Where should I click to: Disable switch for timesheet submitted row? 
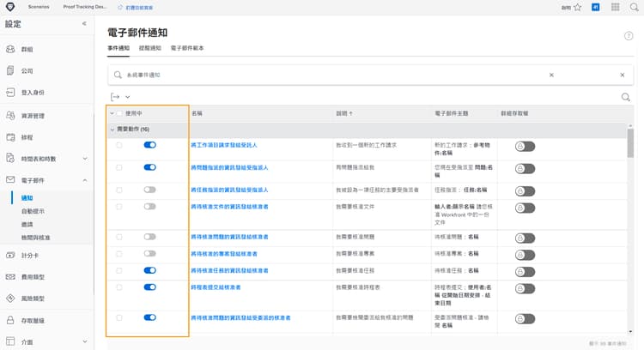(x=150, y=287)
